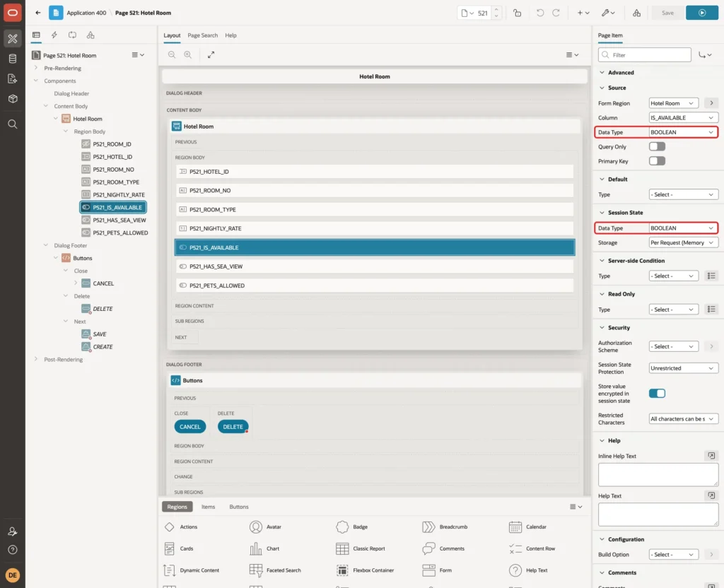The width and height of the screenshot is (724, 588).
Task: Select the CANCEL button in the layout
Action: (x=189, y=427)
